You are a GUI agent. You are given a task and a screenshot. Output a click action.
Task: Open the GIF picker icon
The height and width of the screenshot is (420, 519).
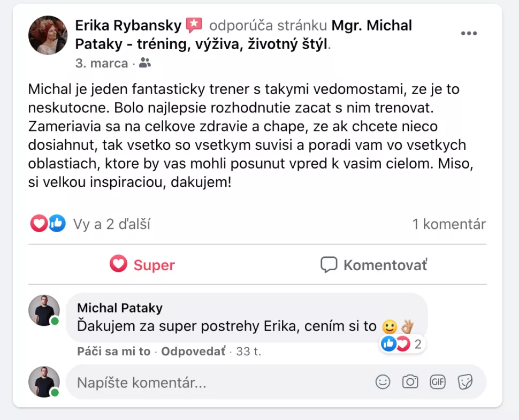click(x=438, y=382)
